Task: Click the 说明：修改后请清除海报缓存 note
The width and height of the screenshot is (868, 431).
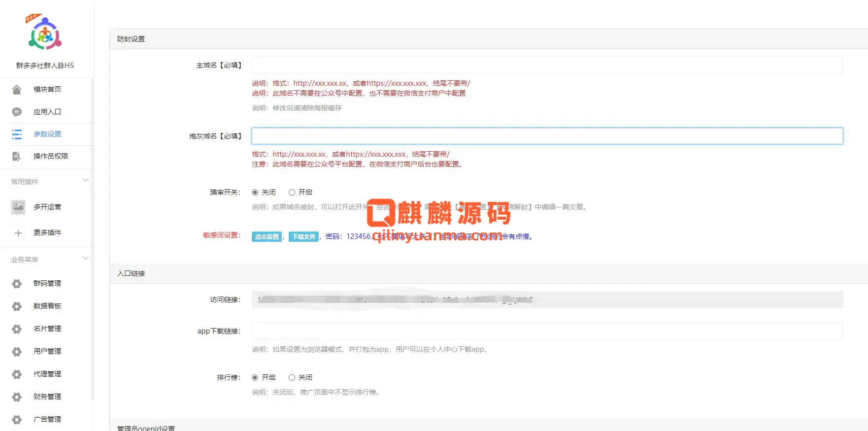Action: [x=297, y=108]
